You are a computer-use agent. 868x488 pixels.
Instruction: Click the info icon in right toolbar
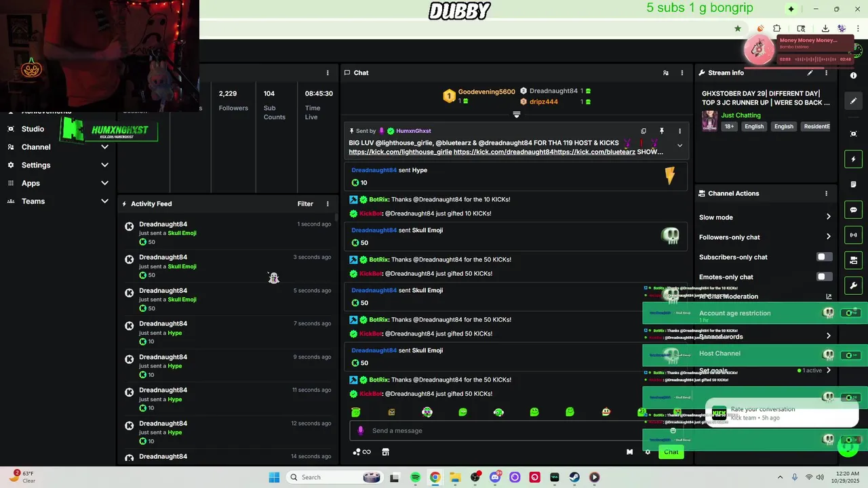[854, 75]
